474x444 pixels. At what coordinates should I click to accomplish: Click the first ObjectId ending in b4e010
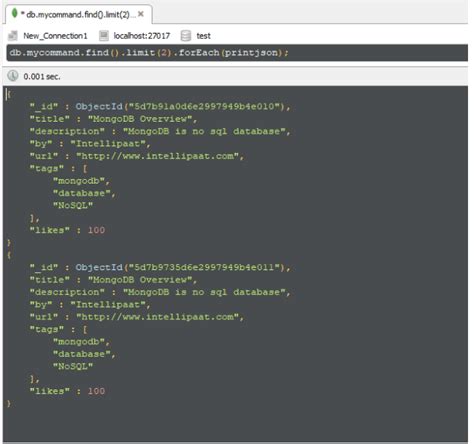coord(183,107)
